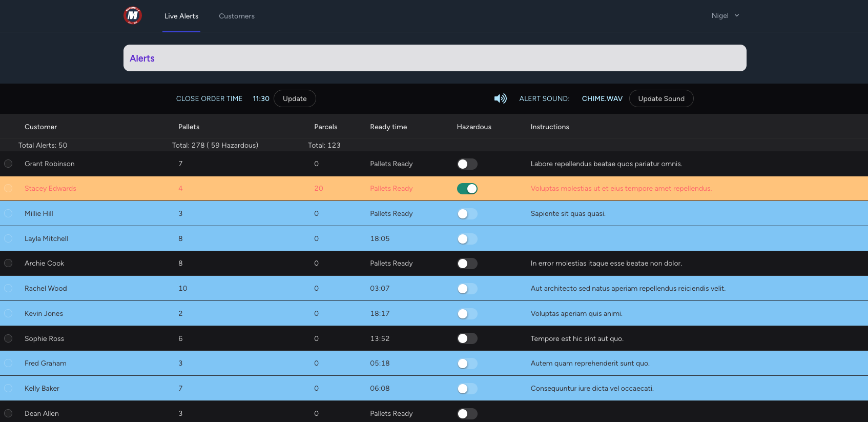Select the radio circle beside Dean Allen
868x422 pixels.
click(x=8, y=413)
